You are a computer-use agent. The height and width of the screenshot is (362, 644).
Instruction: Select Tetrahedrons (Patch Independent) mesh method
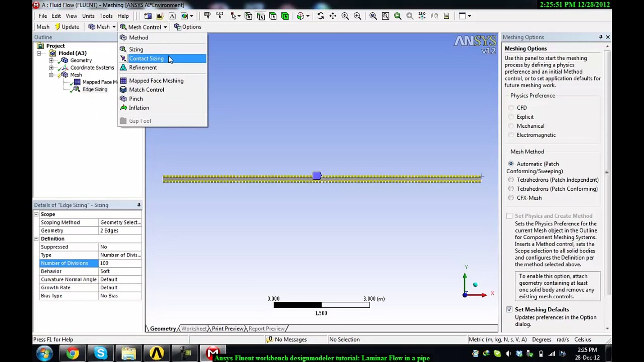(x=511, y=180)
